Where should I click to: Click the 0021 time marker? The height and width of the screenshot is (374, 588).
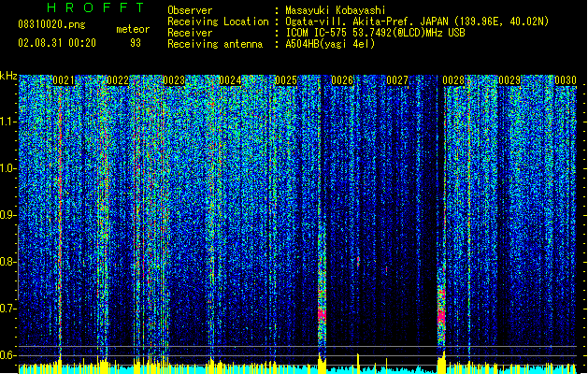(64, 80)
